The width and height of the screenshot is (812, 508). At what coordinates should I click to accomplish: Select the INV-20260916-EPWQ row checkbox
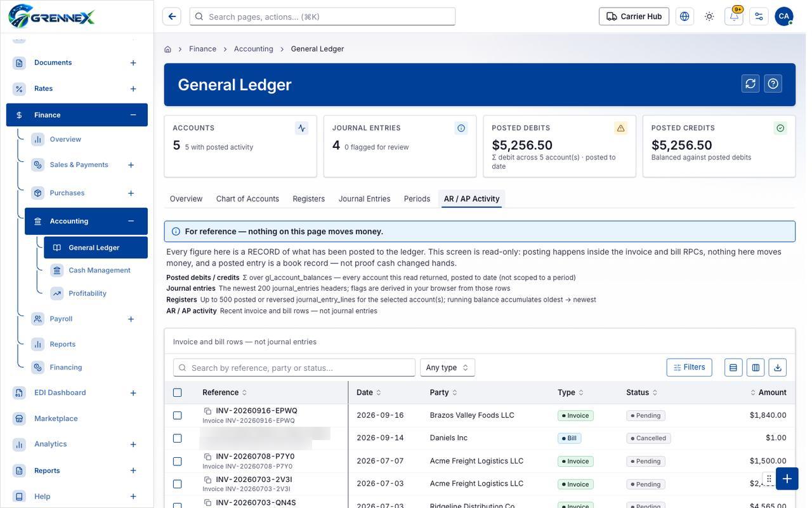178,415
